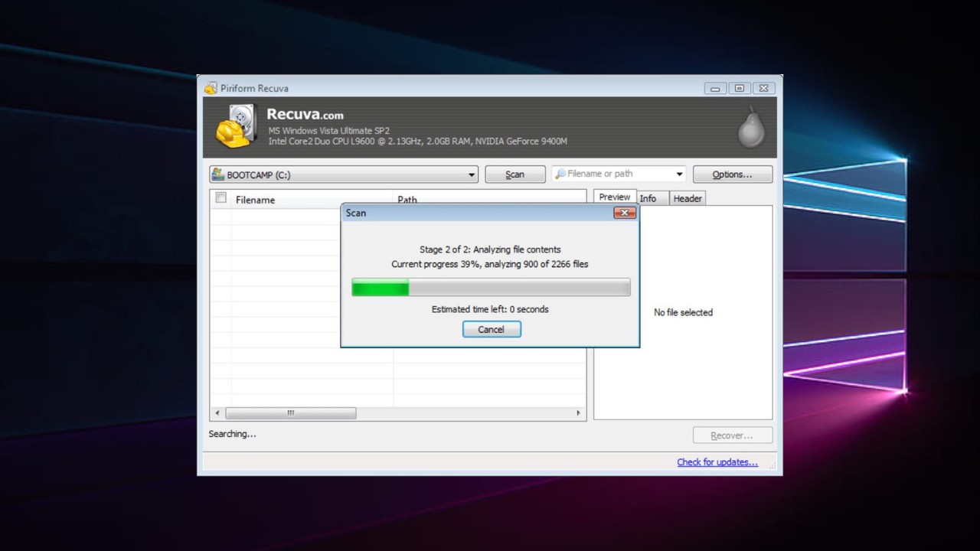Open the Options dialog
Image resolution: width=980 pixels, height=551 pixels.
coord(733,174)
